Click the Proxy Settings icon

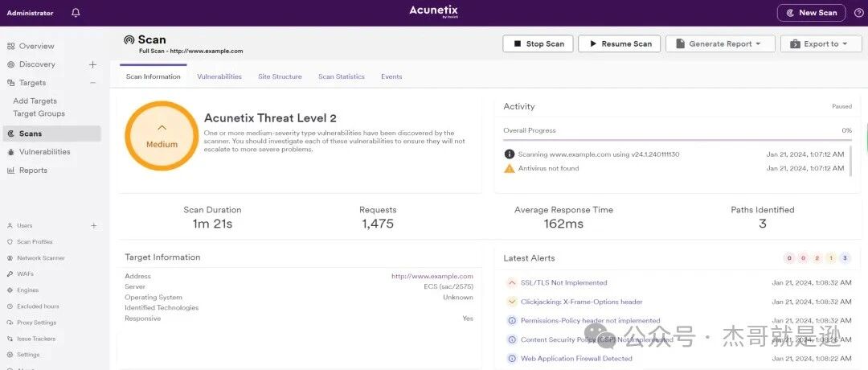(10, 323)
